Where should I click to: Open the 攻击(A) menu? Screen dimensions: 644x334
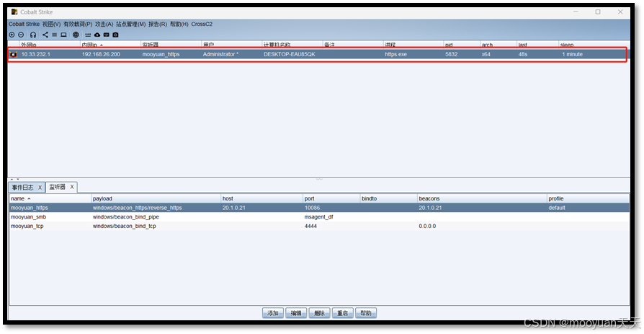(104, 25)
